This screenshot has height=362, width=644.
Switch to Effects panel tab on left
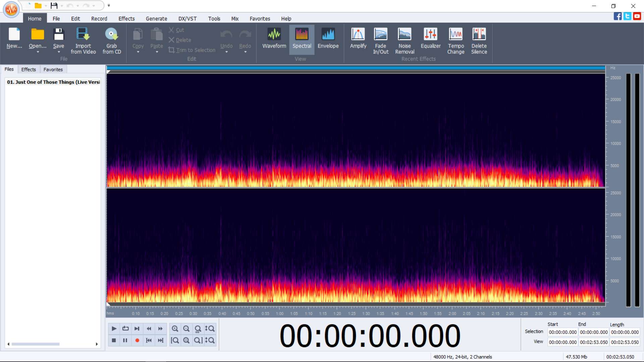click(x=29, y=69)
